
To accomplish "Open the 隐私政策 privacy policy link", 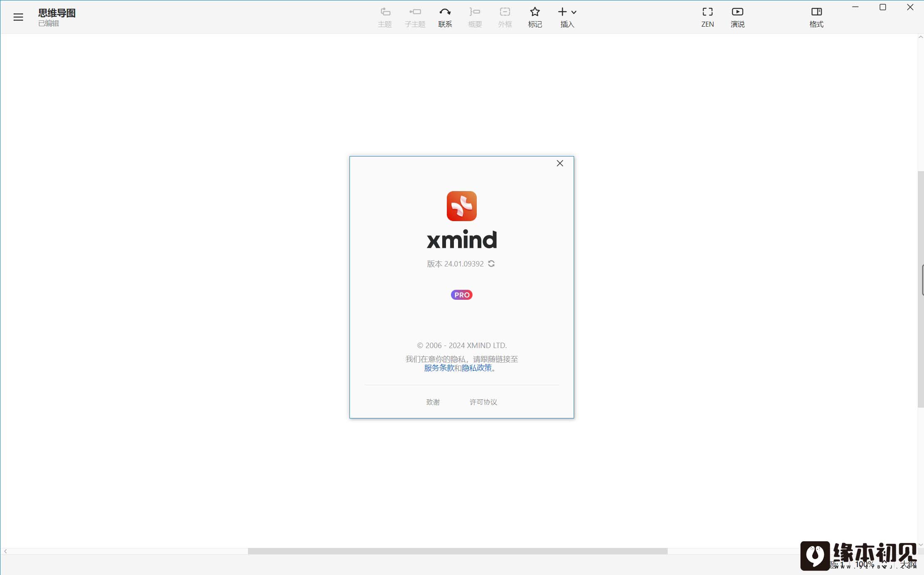I will click(477, 368).
